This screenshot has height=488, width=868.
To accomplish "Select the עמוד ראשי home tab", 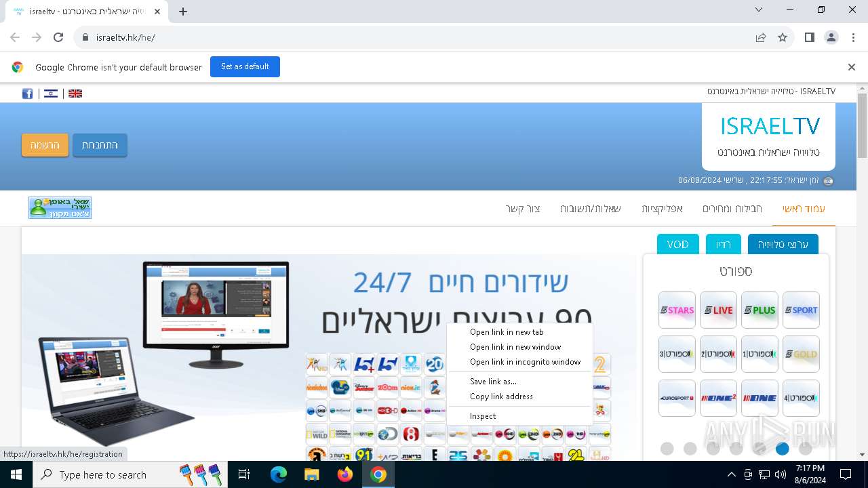I will (x=804, y=209).
